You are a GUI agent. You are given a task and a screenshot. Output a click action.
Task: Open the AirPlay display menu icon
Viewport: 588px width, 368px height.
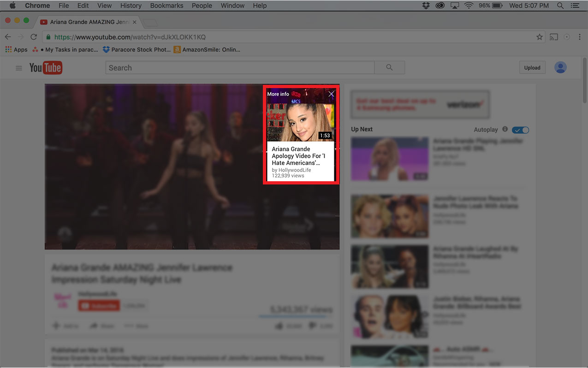click(454, 6)
